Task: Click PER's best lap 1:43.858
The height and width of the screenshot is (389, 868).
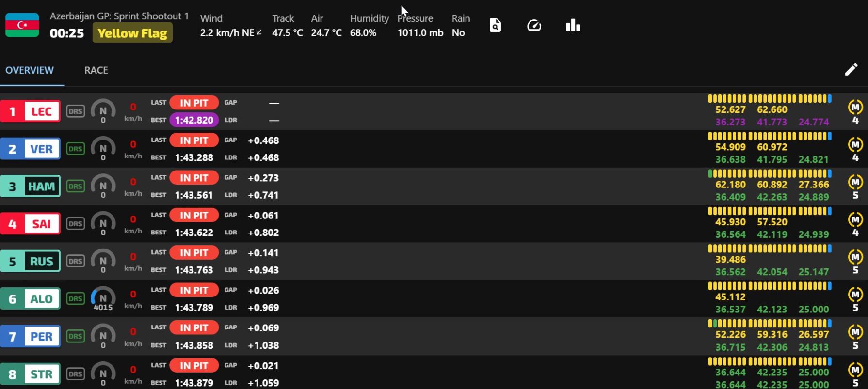Action: coord(194,345)
